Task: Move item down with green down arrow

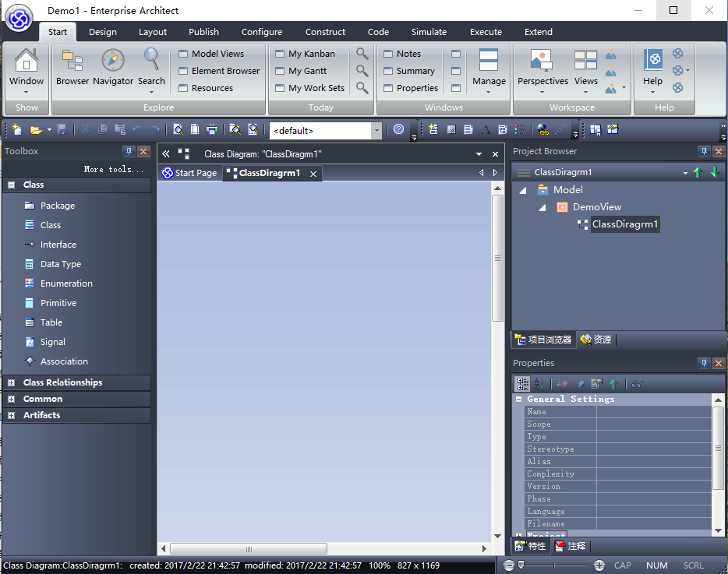Action: (715, 173)
